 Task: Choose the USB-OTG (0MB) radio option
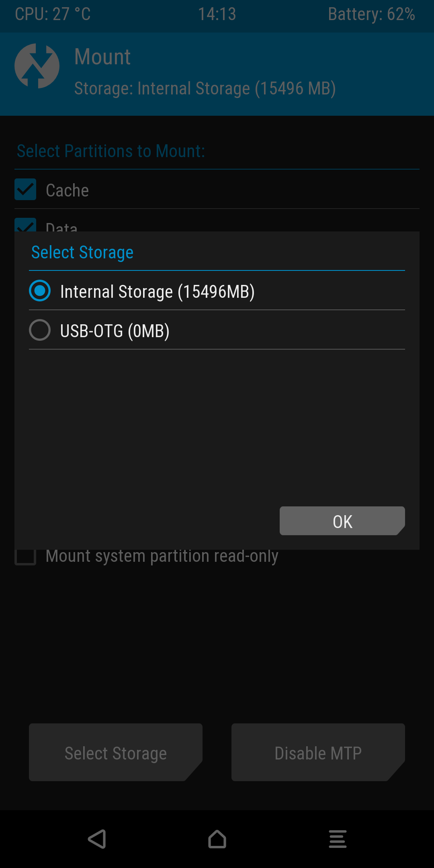point(40,330)
